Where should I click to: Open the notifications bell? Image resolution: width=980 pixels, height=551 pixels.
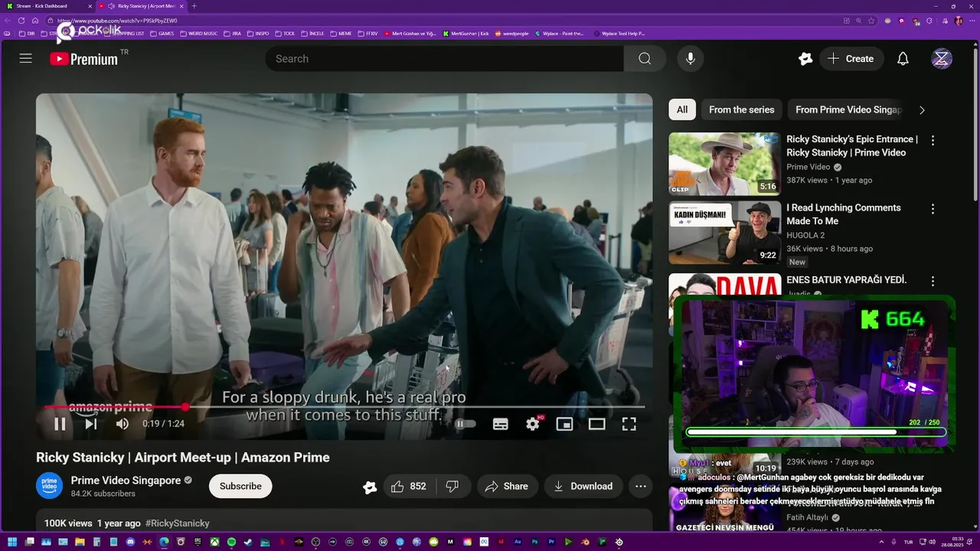click(x=903, y=59)
